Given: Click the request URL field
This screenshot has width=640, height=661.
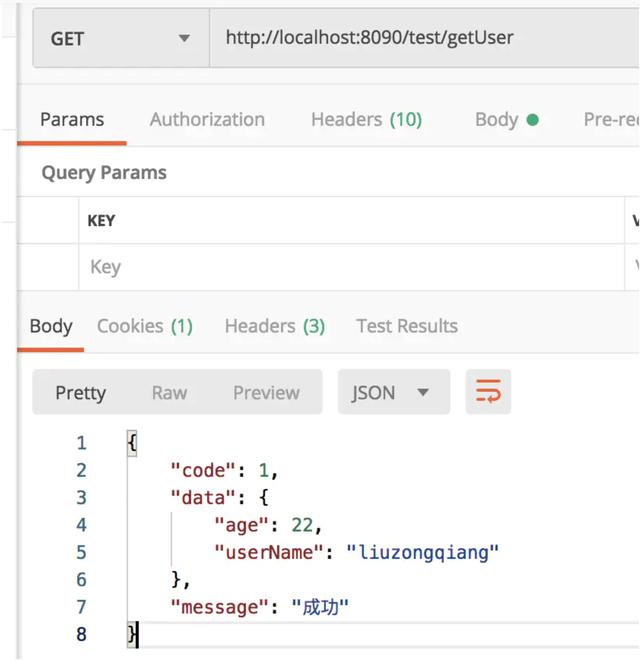Looking at the screenshot, I should (424, 38).
